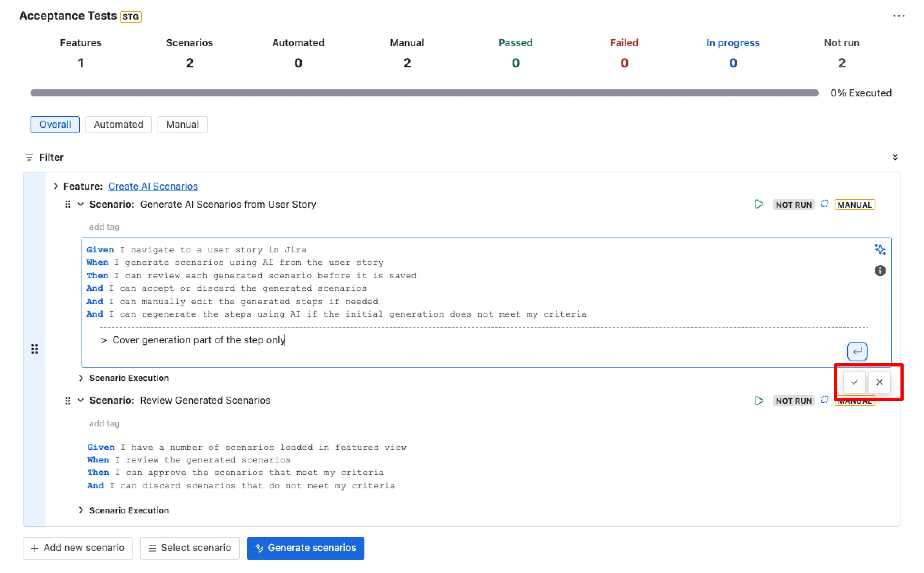Screen dimensions: 924x573
Task: Click the step 'And I can manually edit the generated steps'
Action: tap(232, 301)
